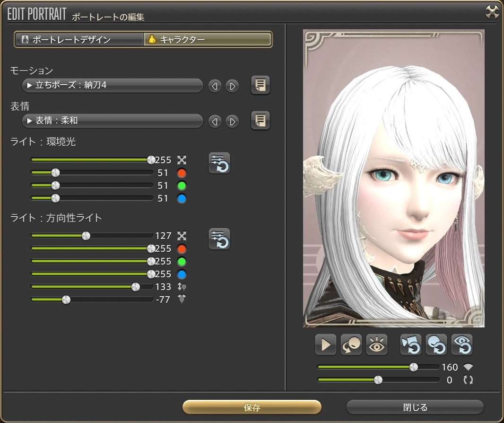This screenshot has width=504, height=423.
Task: Click the reset eye direction icon
Action: [x=461, y=344]
